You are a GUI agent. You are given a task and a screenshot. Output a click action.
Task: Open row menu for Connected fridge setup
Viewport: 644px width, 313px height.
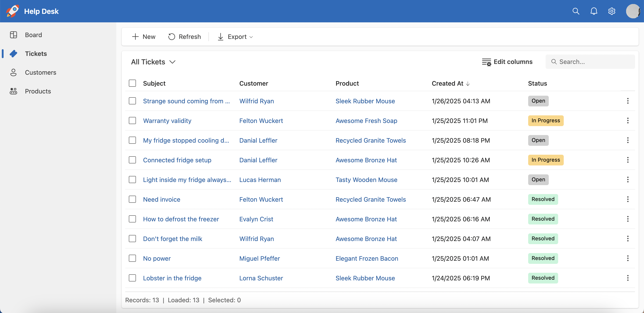click(x=627, y=160)
